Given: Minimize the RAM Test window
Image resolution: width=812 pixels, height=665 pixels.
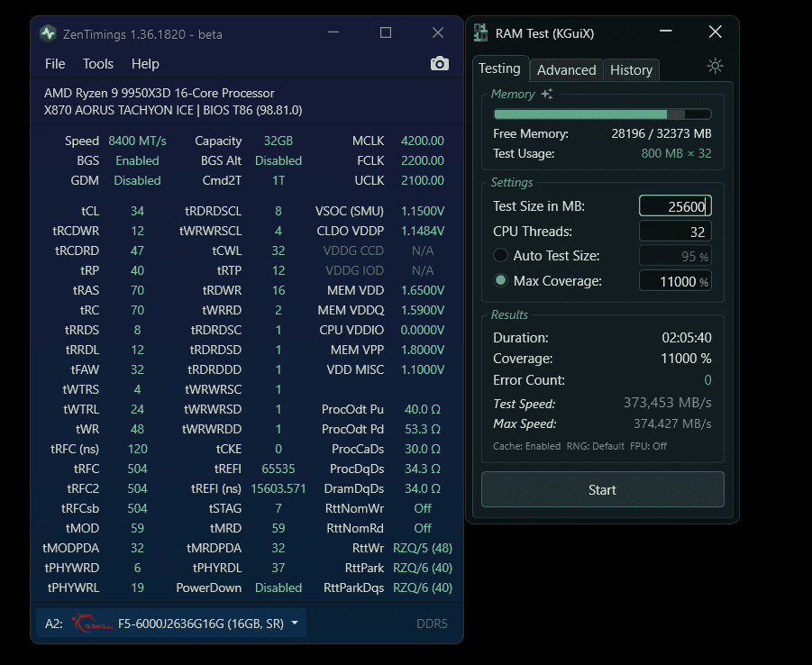Looking at the screenshot, I should (665, 32).
